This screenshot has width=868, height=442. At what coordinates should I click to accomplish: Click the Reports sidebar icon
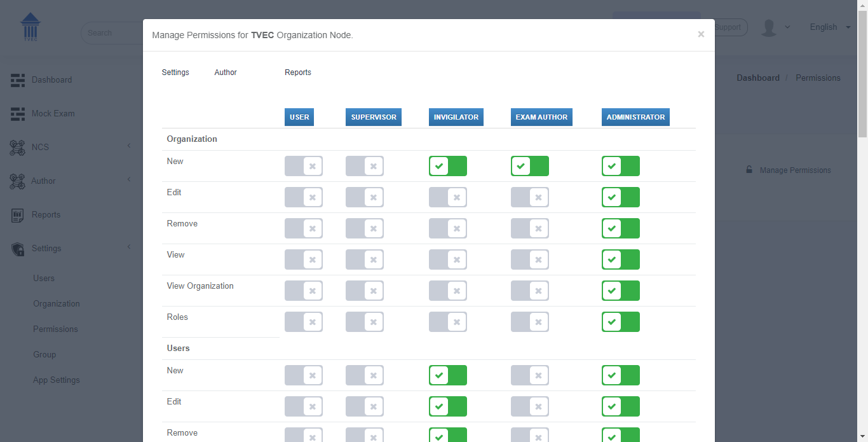18,215
